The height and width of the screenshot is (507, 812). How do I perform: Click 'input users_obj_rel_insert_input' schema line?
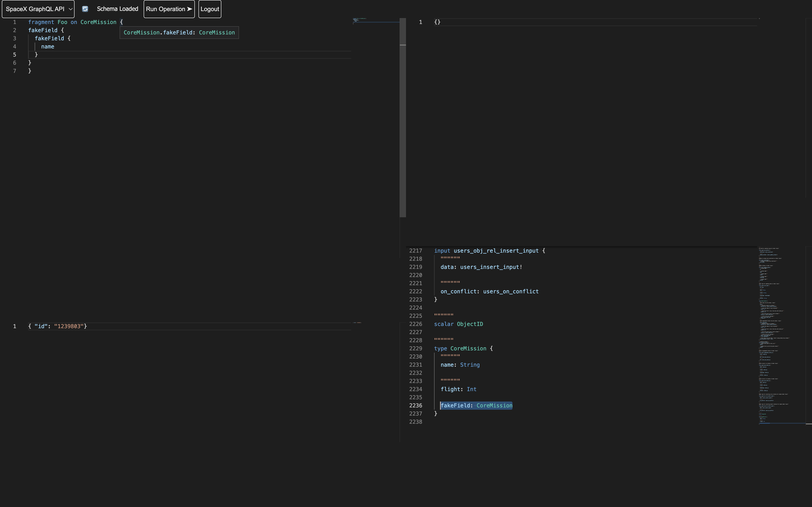click(489, 251)
